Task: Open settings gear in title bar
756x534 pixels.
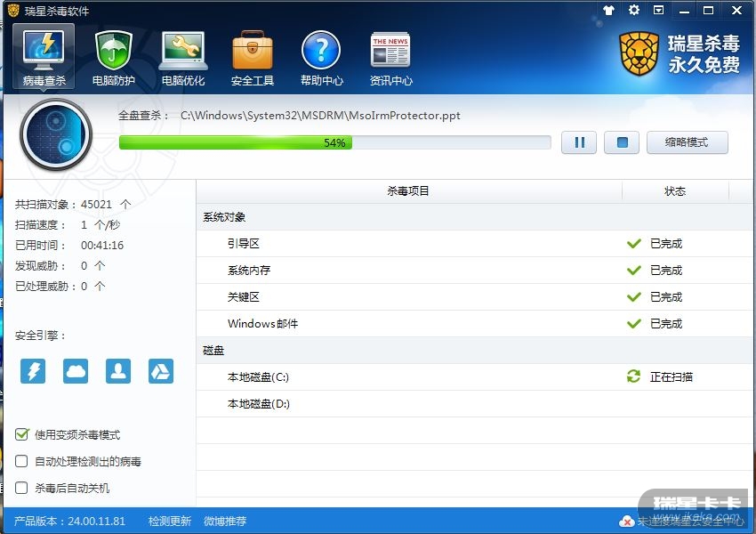Action: (634, 10)
